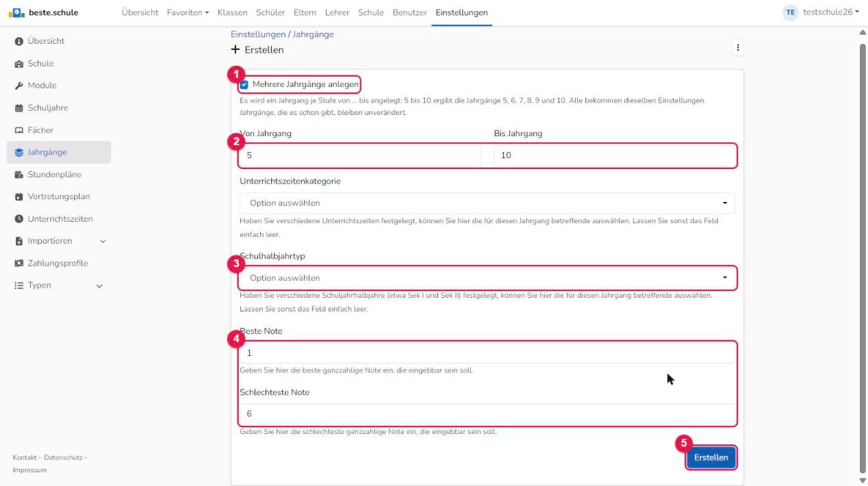Click the Jahrgänge breadcrumb link
Image resolution: width=868 pixels, height=486 pixels.
point(314,34)
